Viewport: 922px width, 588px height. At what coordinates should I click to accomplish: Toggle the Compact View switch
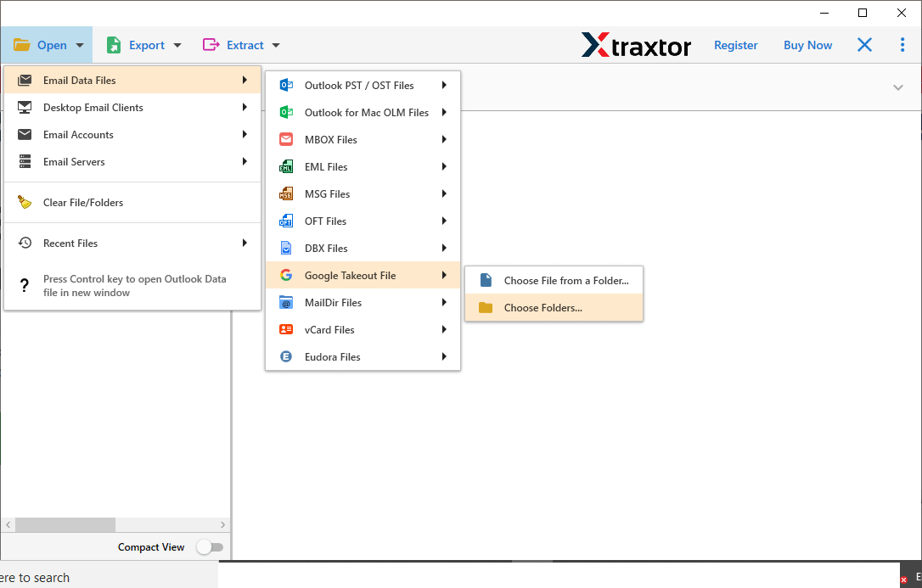[x=211, y=547]
